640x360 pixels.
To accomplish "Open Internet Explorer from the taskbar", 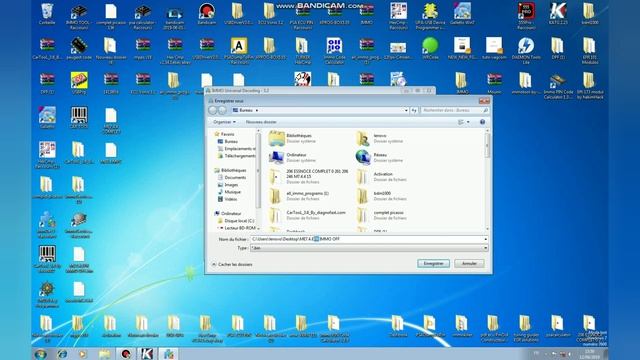I will click(x=62, y=354).
